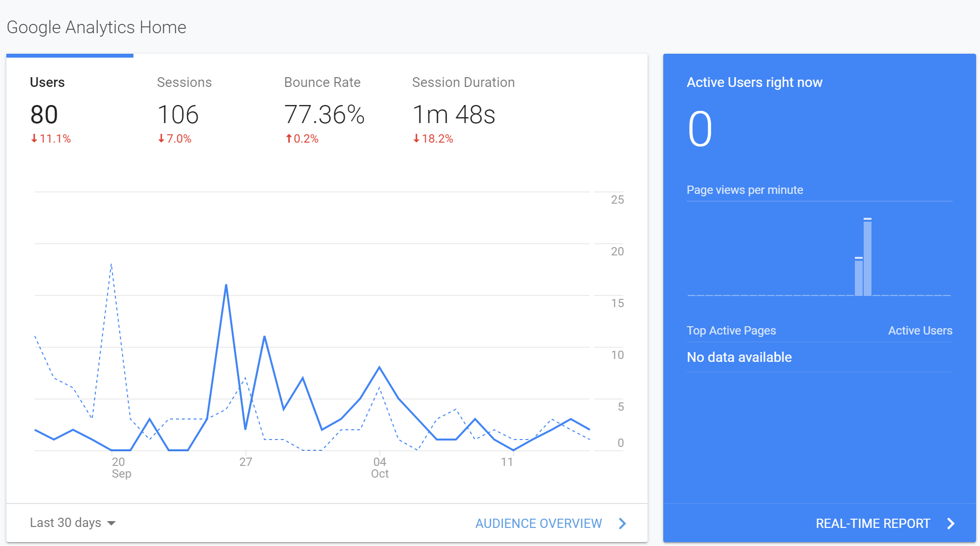Click the arrow beside Real-Time Report
This screenshot has height=546, width=980.
point(951,524)
